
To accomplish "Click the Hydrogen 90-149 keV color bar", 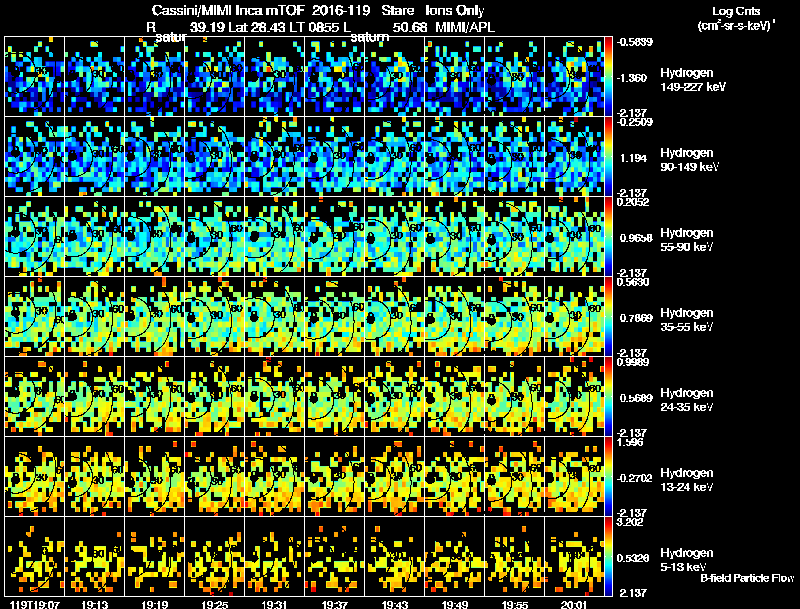I will click(608, 157).
